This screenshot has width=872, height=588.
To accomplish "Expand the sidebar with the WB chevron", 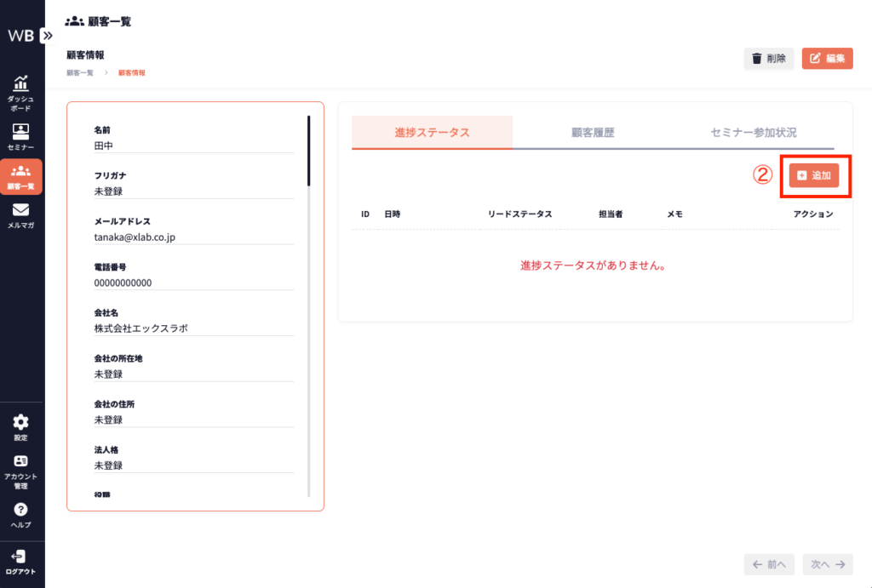I will (x=47, y=36).
